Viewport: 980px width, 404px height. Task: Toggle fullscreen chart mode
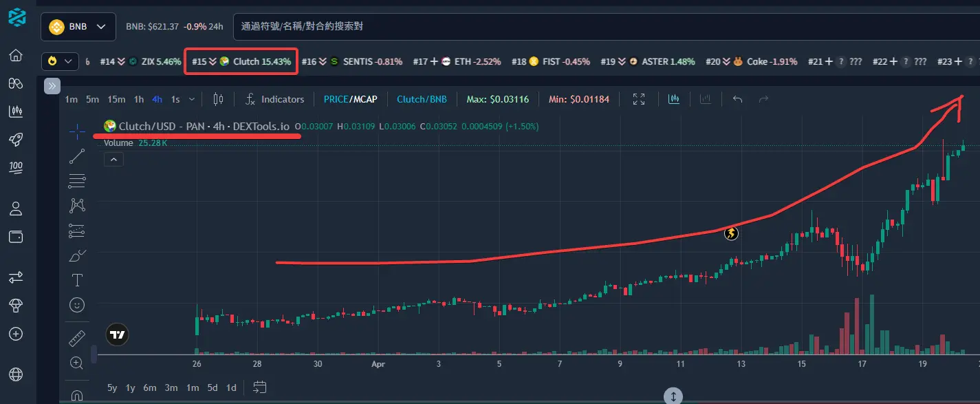639,99
